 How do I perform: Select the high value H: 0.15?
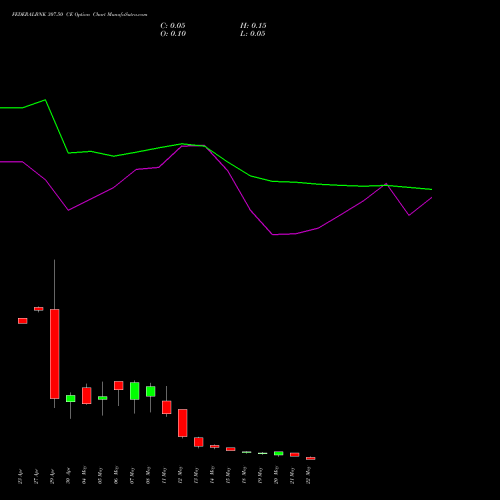pyautogui.click(x=253, y=26)
